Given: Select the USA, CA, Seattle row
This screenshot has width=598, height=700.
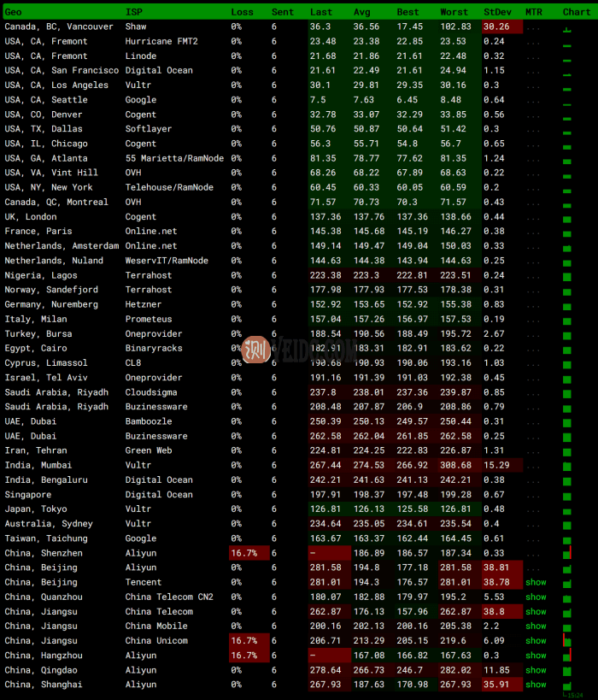Looking at the screenshot, I should pyautogui.click(x=299, y=99).
